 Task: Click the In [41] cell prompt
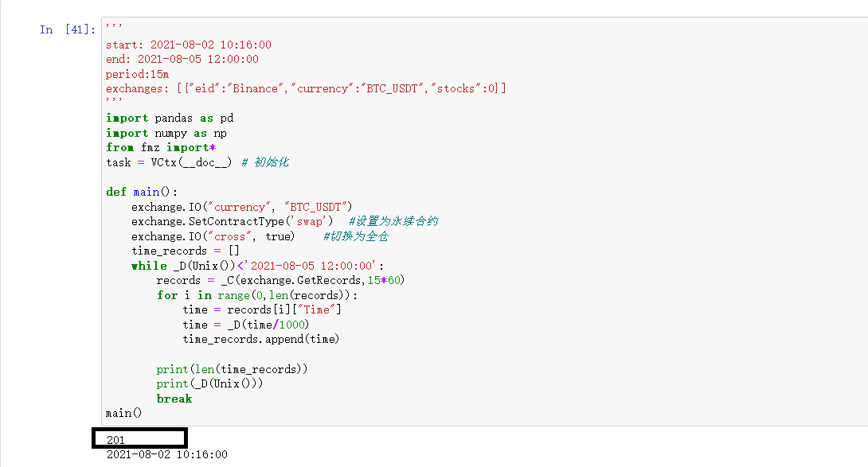point(68,30)
